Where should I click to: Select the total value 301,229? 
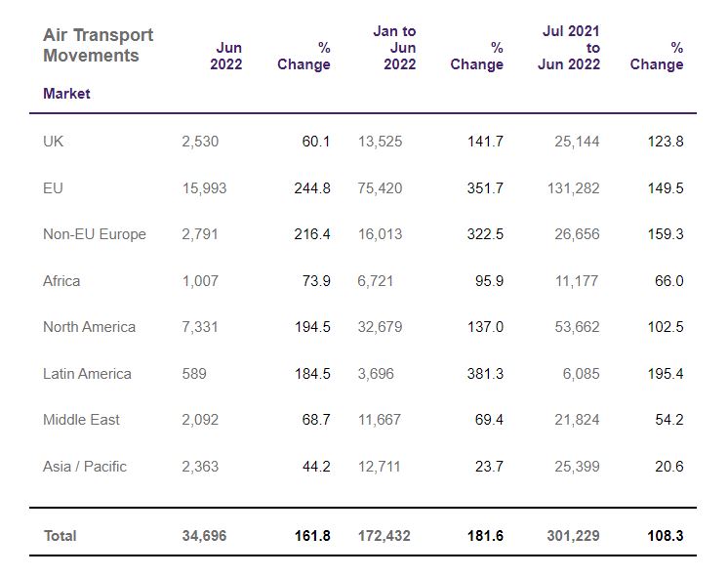574,536
